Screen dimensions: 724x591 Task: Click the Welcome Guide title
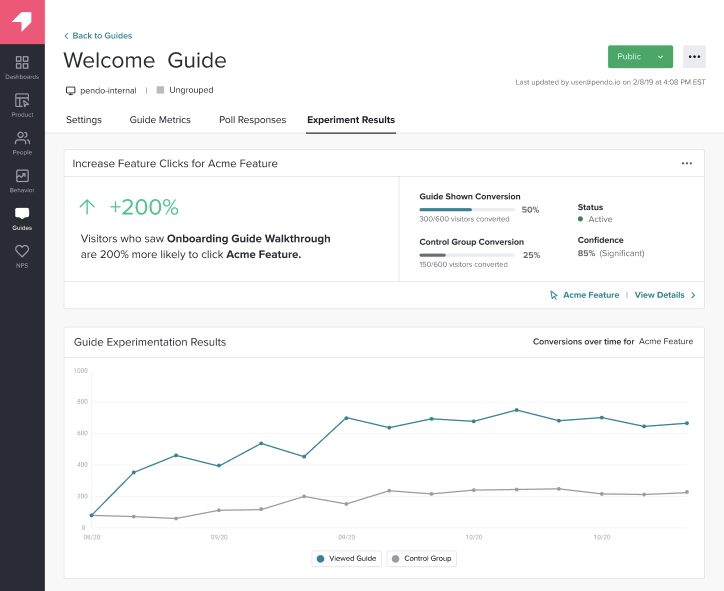tap(145, 60)
